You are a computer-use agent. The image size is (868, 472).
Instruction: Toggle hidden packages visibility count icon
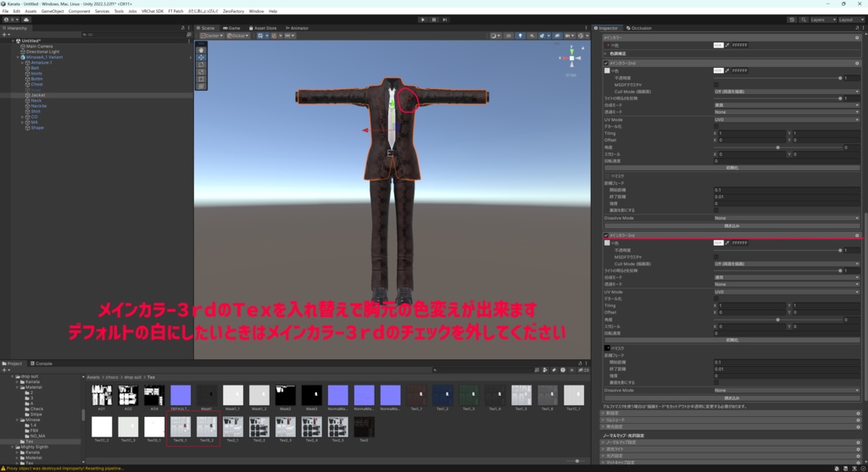pos(583,369)
